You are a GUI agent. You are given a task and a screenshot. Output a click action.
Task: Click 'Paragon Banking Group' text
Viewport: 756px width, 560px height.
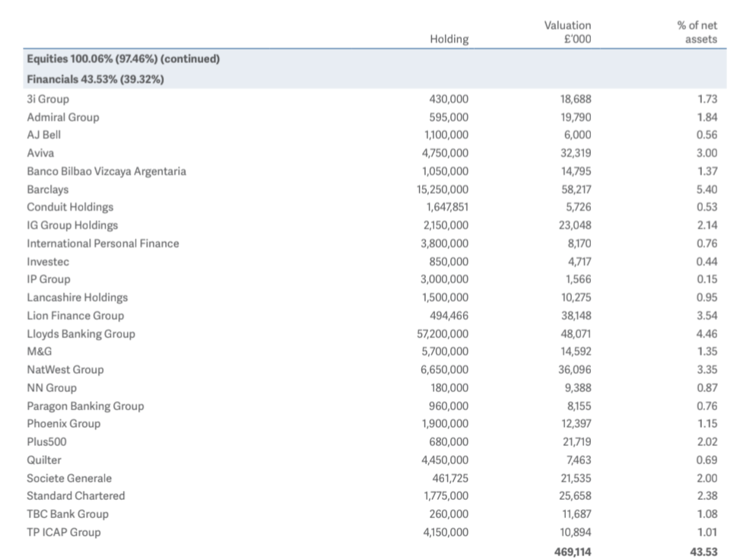[85, 406]
